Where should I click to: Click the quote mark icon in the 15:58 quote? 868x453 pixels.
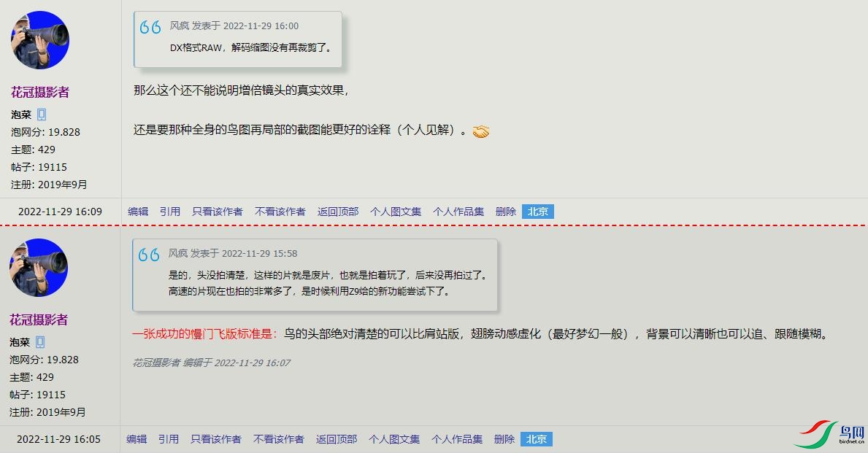(148, 255)
